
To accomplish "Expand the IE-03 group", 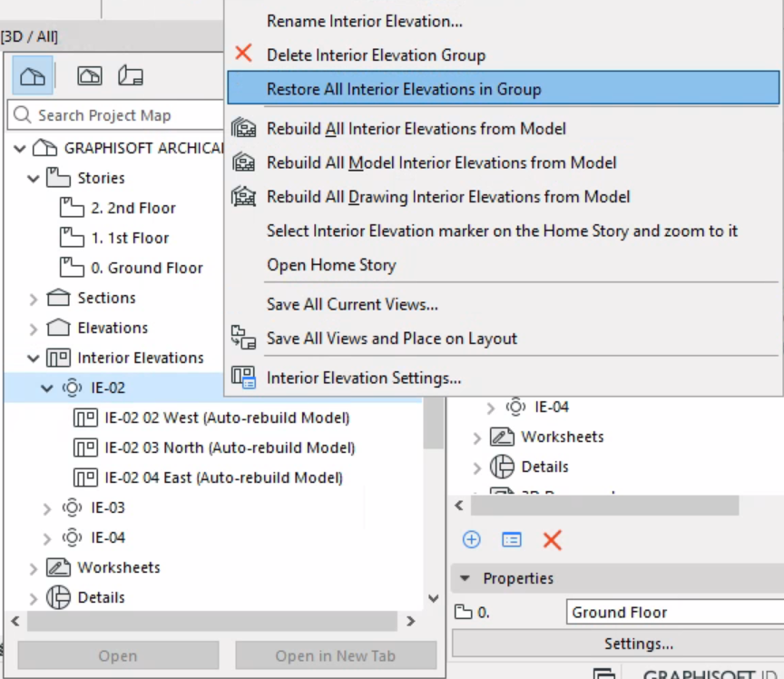I will coord(47,508).
